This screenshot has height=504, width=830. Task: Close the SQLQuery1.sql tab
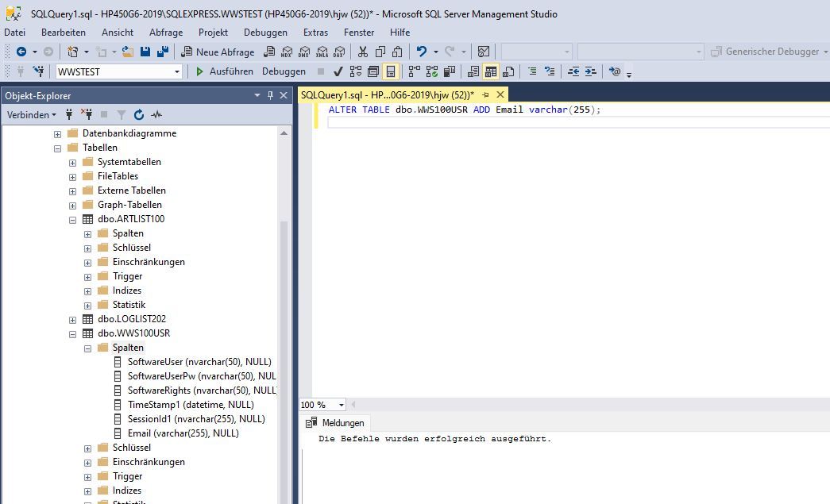click(x=500, y=94)
